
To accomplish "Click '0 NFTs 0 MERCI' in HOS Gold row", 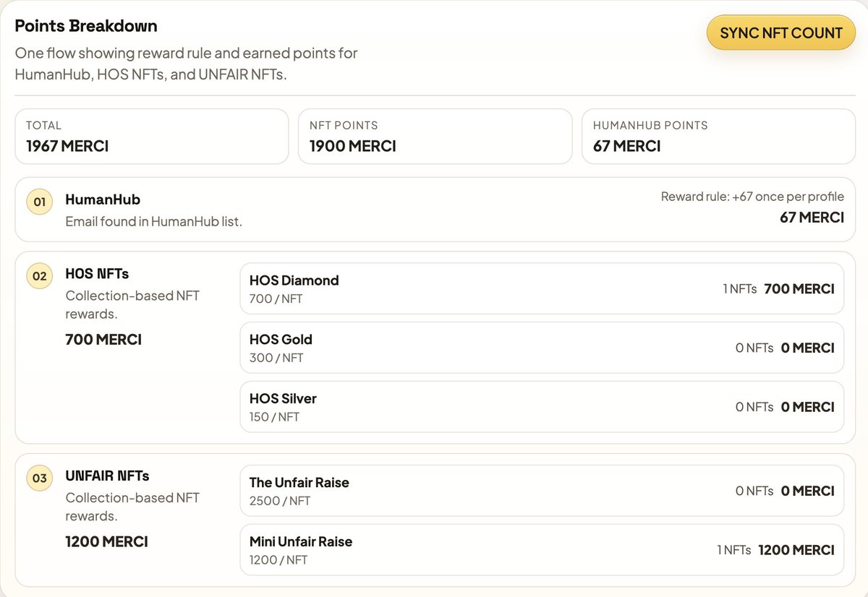I will click(x=785, y=348).
